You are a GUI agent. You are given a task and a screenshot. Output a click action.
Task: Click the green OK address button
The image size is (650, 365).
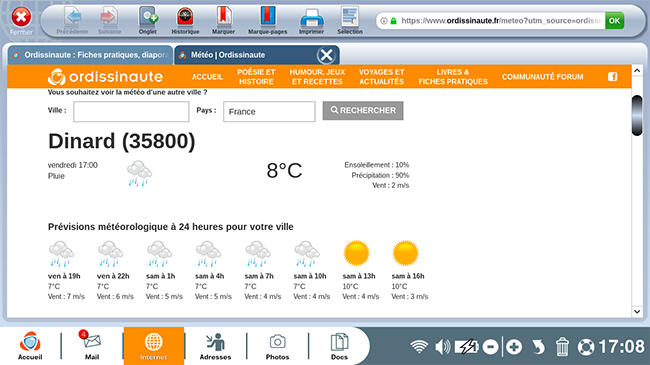[614, 21]
